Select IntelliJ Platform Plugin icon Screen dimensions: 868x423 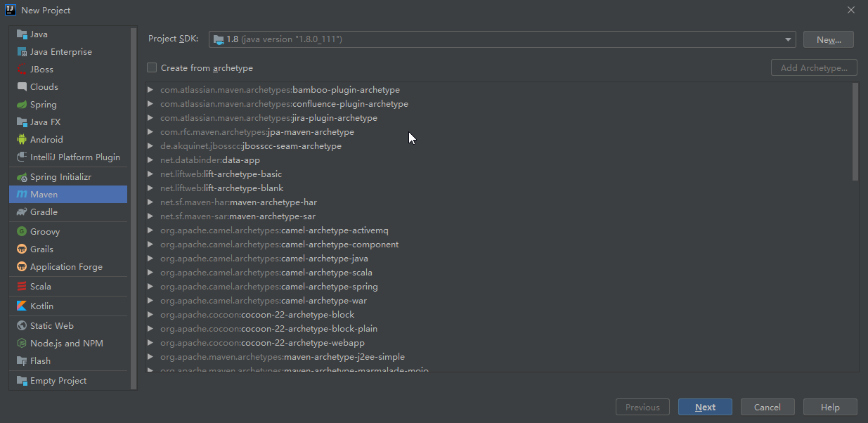(22, 157)
